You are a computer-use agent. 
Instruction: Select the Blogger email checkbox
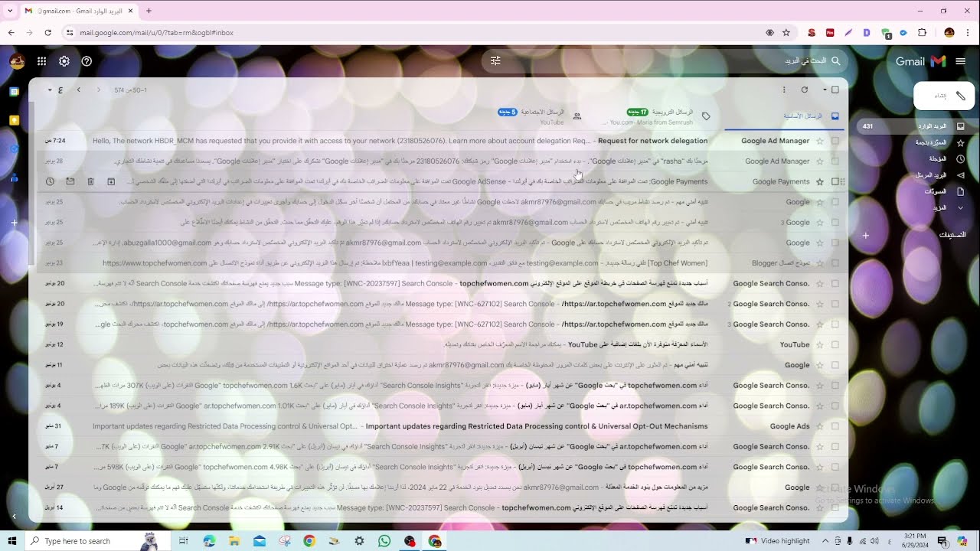point(835,263)
